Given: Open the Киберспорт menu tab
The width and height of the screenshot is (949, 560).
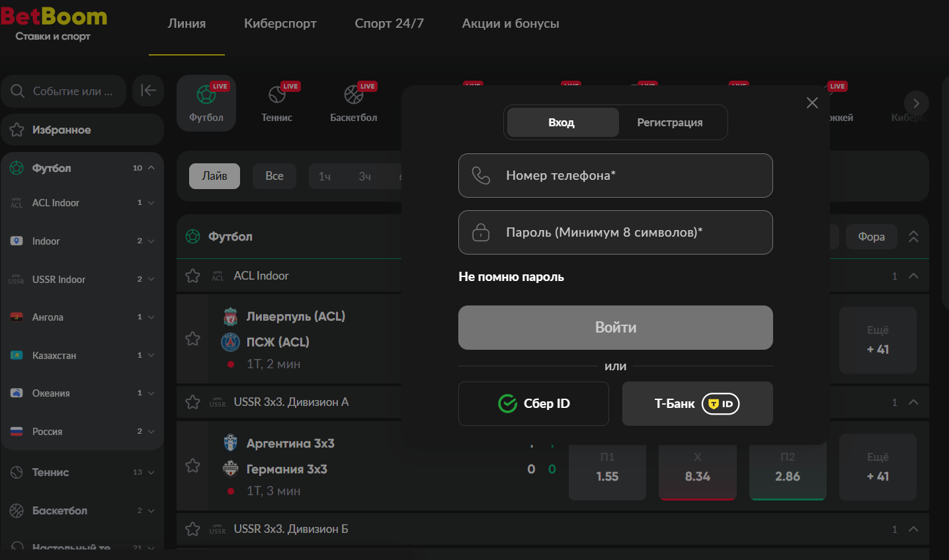Looking at the screenshot, I should coord(280,24).
